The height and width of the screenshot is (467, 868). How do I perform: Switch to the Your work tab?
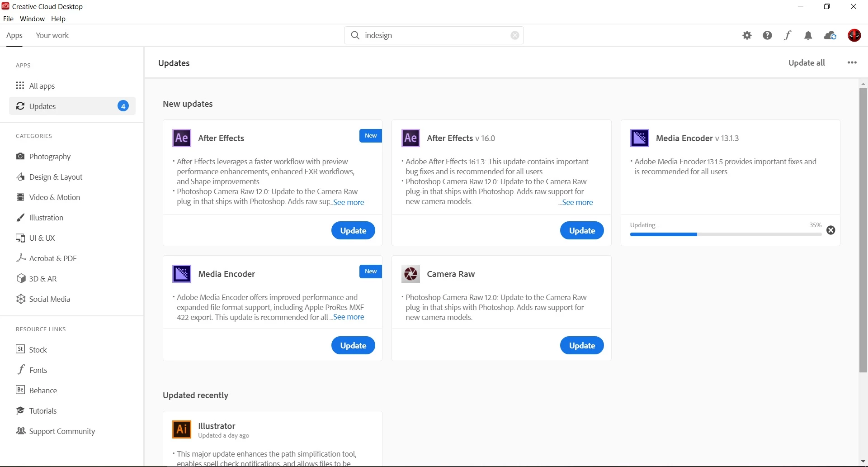(52, 35)
